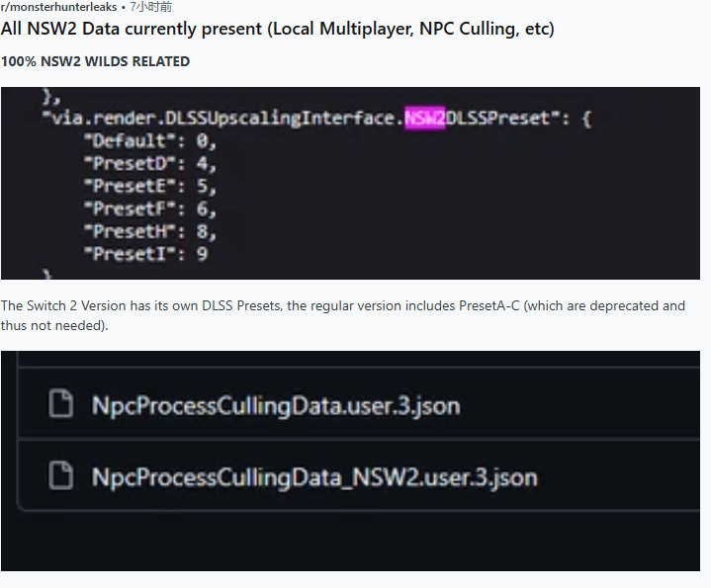Click file icon beside NpcProcessCullingData_NSW2.user.3.json

click(x=61, y=477)
